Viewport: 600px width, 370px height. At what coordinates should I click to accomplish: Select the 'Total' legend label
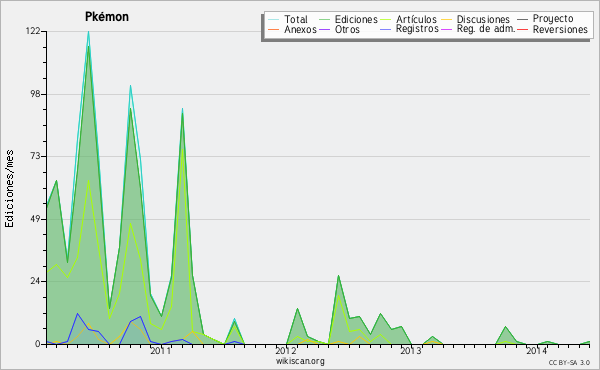pos(296,19)
